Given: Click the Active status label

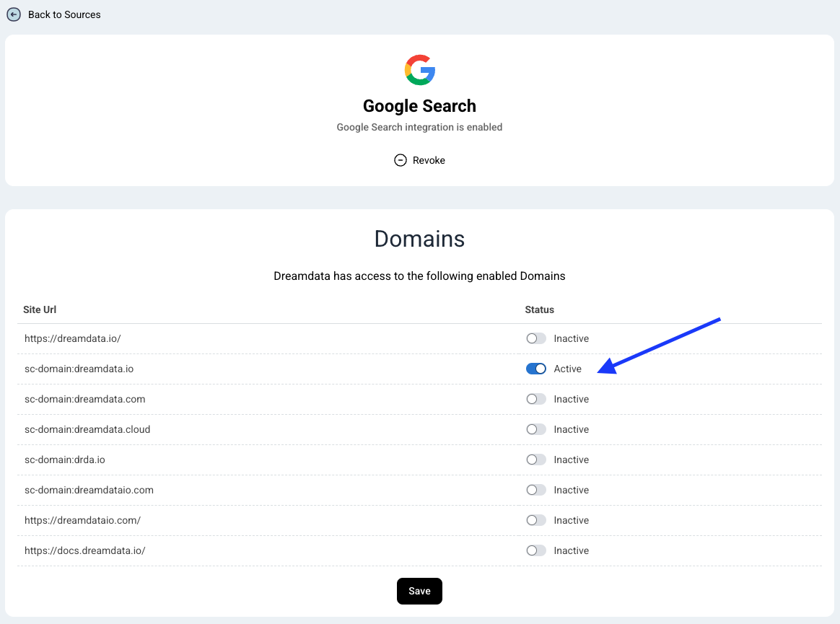Looking at the screenshot, I should (567, 369).
